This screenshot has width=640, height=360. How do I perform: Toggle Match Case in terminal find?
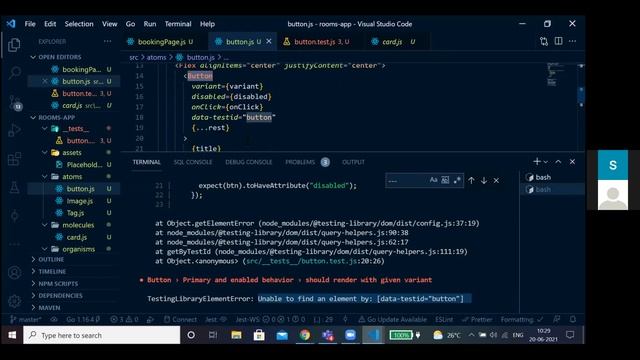(433, 180)
